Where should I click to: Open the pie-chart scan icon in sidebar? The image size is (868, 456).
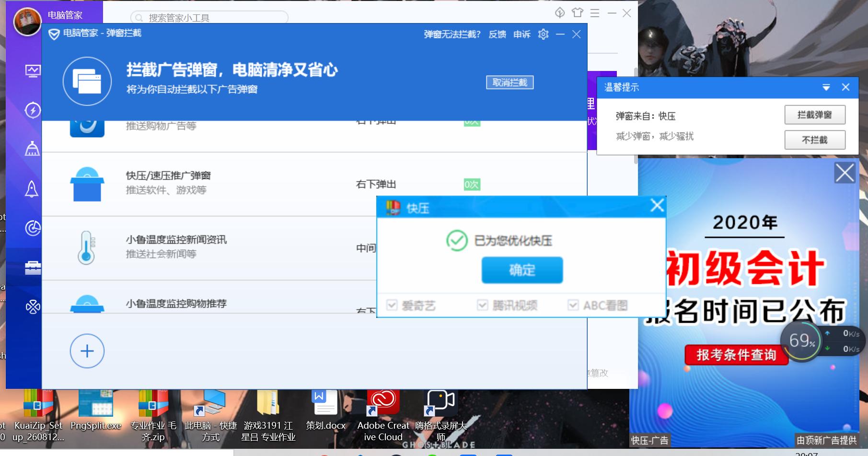click(32, 229)
